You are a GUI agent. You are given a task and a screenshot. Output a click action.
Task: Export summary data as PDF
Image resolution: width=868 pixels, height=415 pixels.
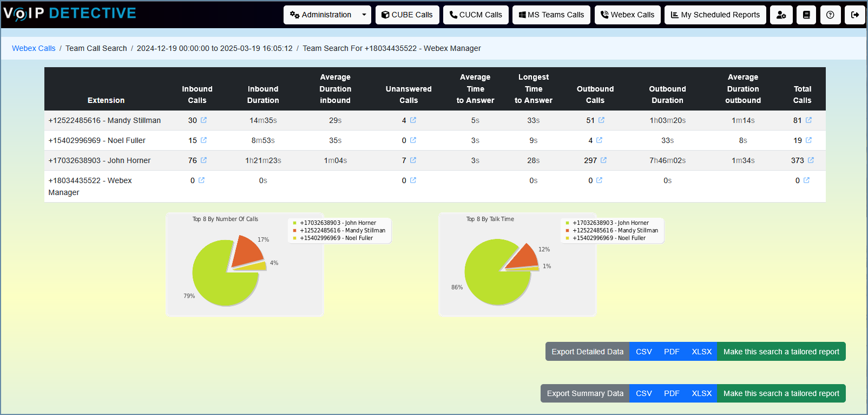(x=672, y=393)
